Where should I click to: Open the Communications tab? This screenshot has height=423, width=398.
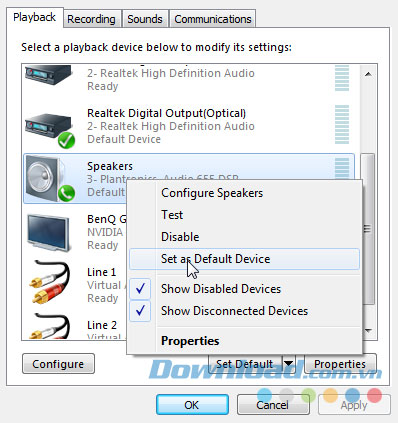pyautogui.click(x=213, y=19)
